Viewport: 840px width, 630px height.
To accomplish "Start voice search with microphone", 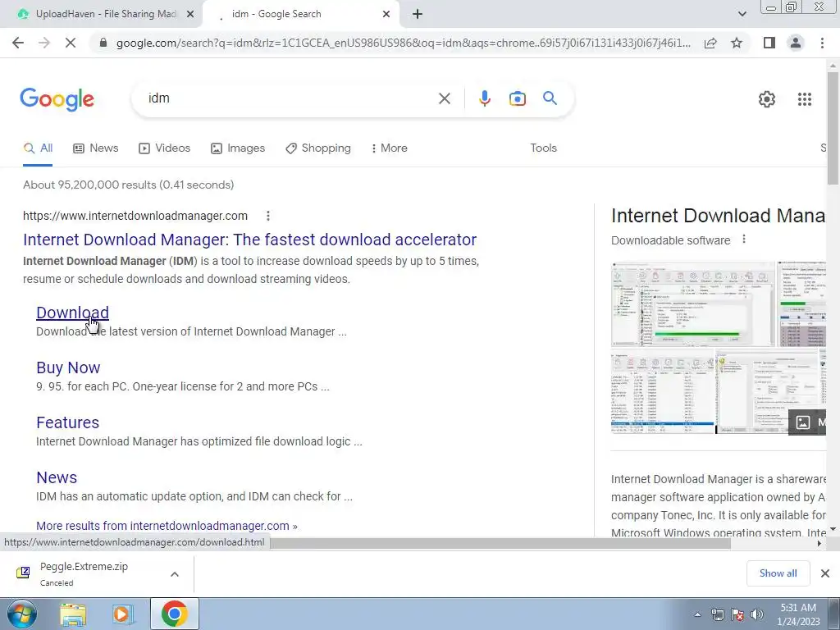I will [x=484, y=98].
